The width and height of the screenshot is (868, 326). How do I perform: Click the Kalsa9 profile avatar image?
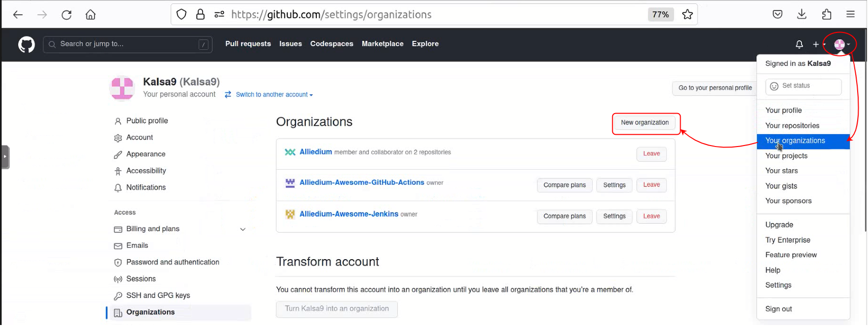click(122, 88)
